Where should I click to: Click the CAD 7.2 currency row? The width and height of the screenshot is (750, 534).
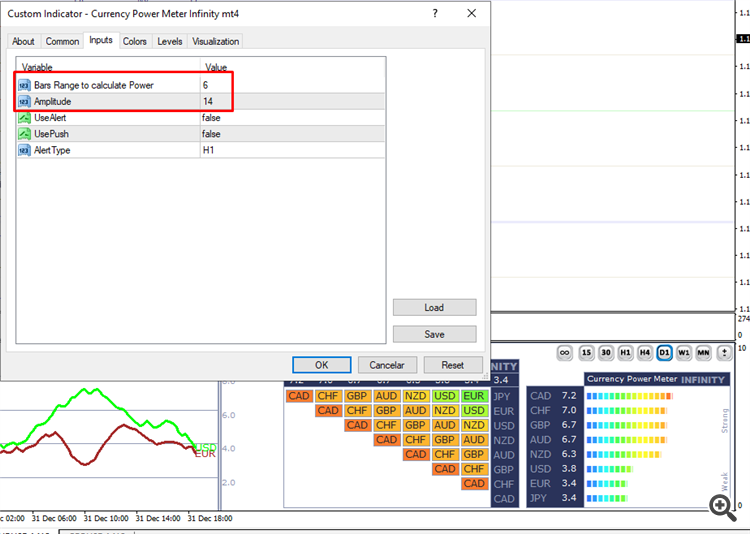pyautogui.click(x=553, y=396)
